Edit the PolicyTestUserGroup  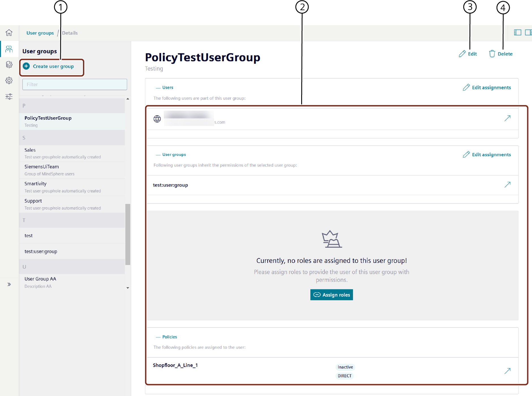(468, 54)
